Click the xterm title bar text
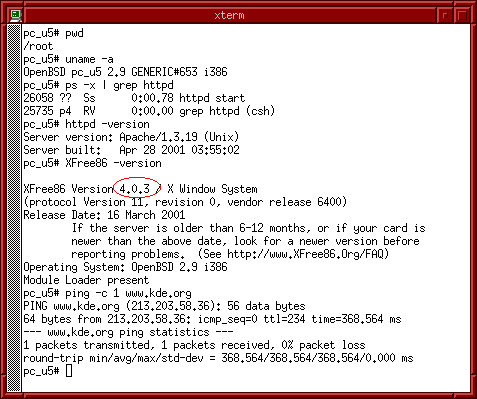Image resolution: width=477 pixels, height=399 pixels. click(229, 15)
